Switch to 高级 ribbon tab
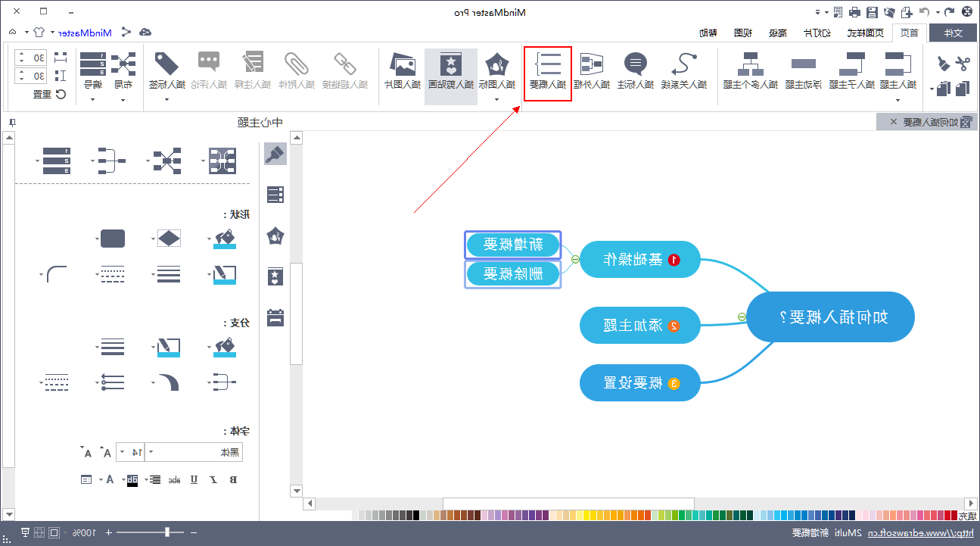 pyautogui.click(x=777, y=33)
